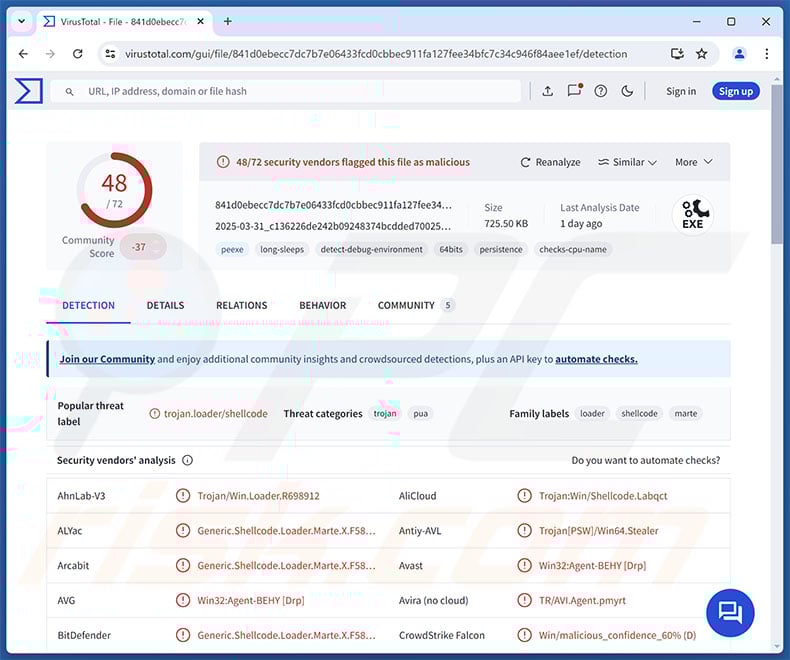Open browser tab list chevron
790x660 pixels.
coord(22,21)
